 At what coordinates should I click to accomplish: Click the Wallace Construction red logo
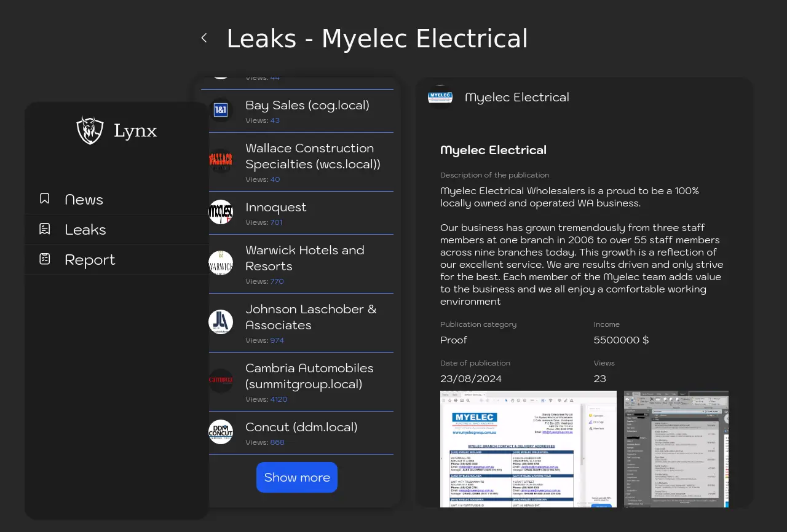(221, 161)
